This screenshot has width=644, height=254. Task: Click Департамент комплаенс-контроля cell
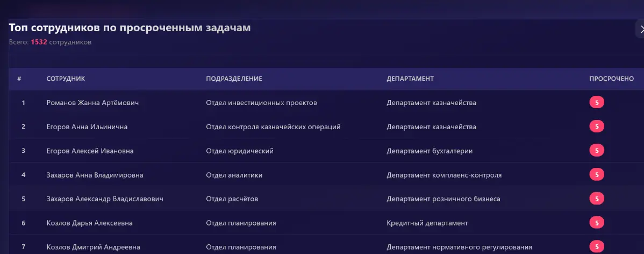coord(444,175)
